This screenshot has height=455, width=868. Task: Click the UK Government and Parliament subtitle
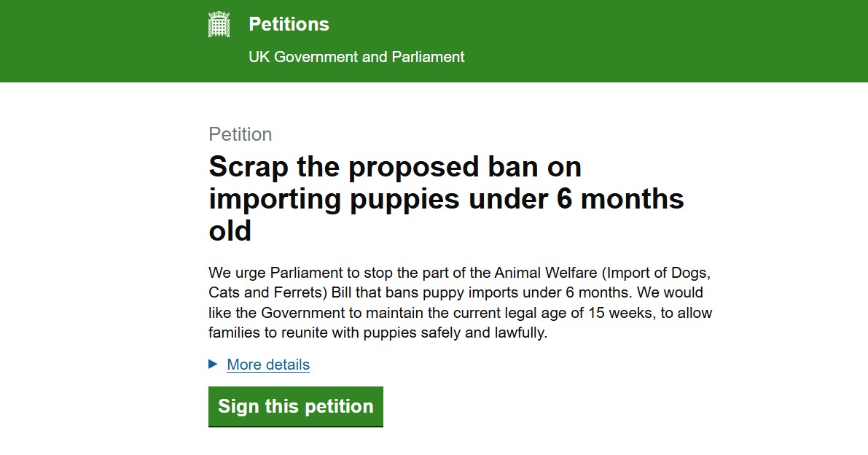point(356,57)
